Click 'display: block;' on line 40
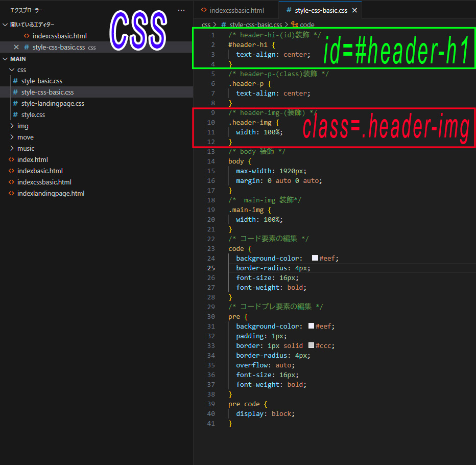 point(265,414)
